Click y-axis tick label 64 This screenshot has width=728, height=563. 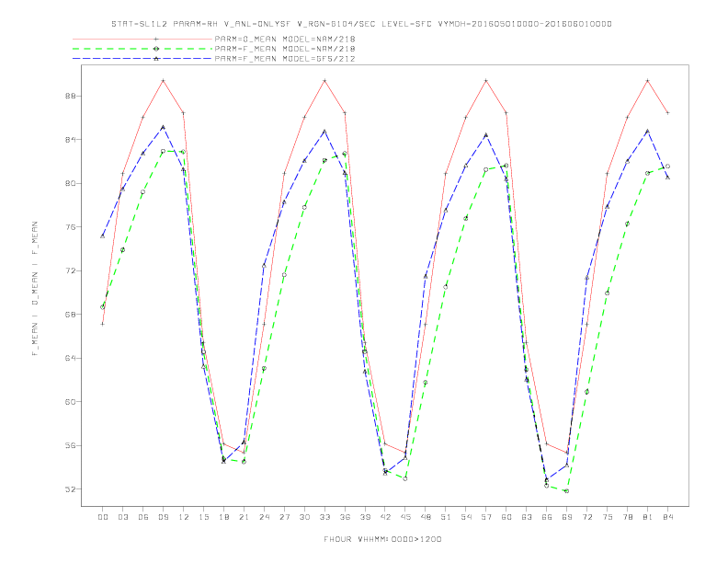tap(70, 358)
